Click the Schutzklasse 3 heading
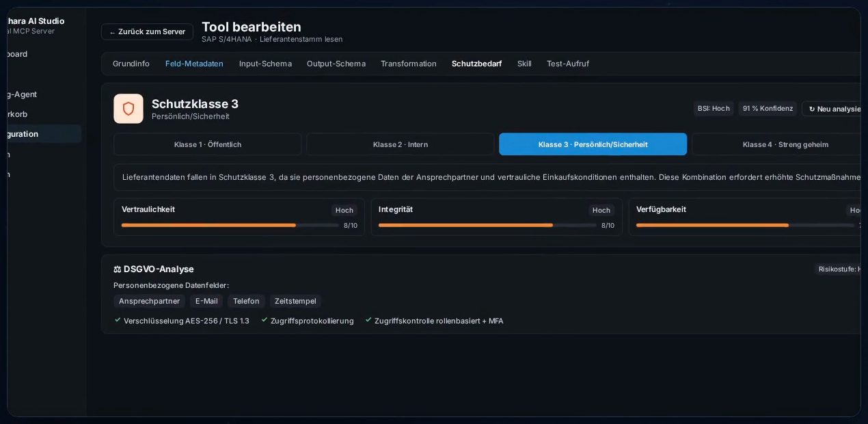 (x=195, y=104)
